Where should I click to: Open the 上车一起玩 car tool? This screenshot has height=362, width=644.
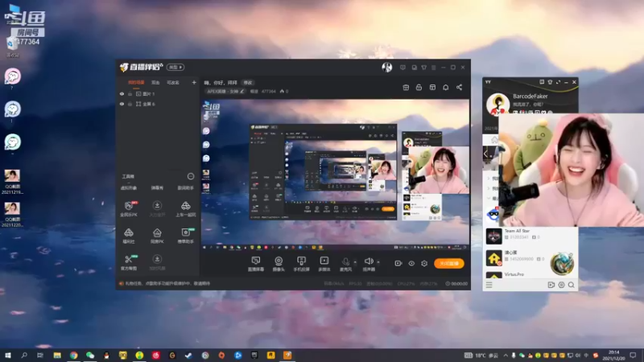pos(186,208)
